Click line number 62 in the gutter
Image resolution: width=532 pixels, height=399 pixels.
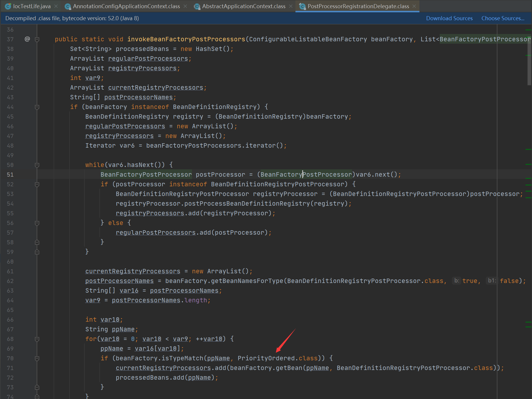point(10,281)
